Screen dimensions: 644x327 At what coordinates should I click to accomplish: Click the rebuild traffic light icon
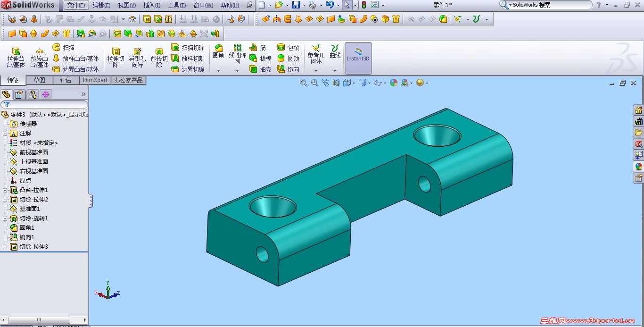point(363,5)
